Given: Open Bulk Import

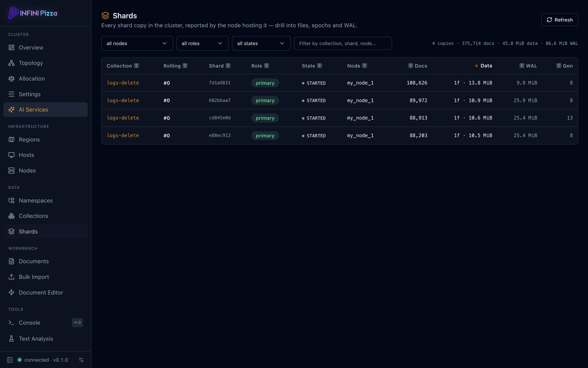Looking at the screenshot, I should tap(45, 277).
